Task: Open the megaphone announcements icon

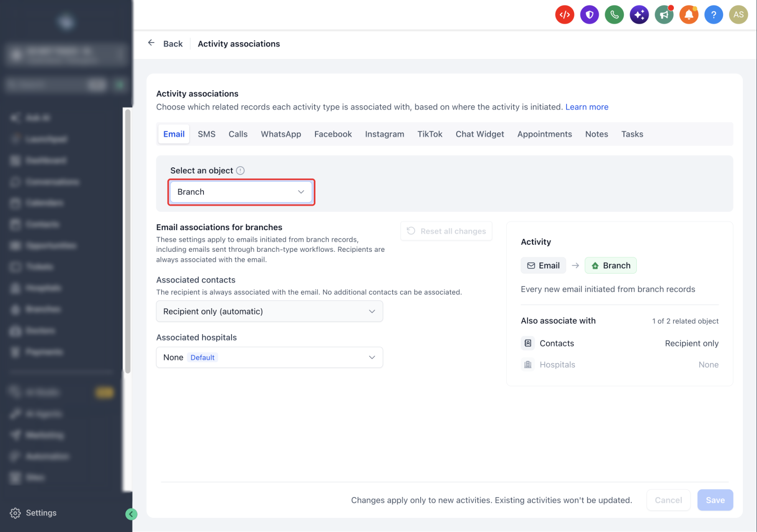Action: (x=664, y=15)
